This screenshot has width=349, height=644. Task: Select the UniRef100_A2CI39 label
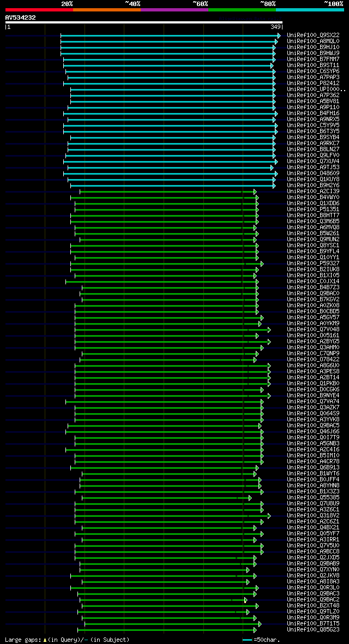pyautogui.click(x=313, y=192)
